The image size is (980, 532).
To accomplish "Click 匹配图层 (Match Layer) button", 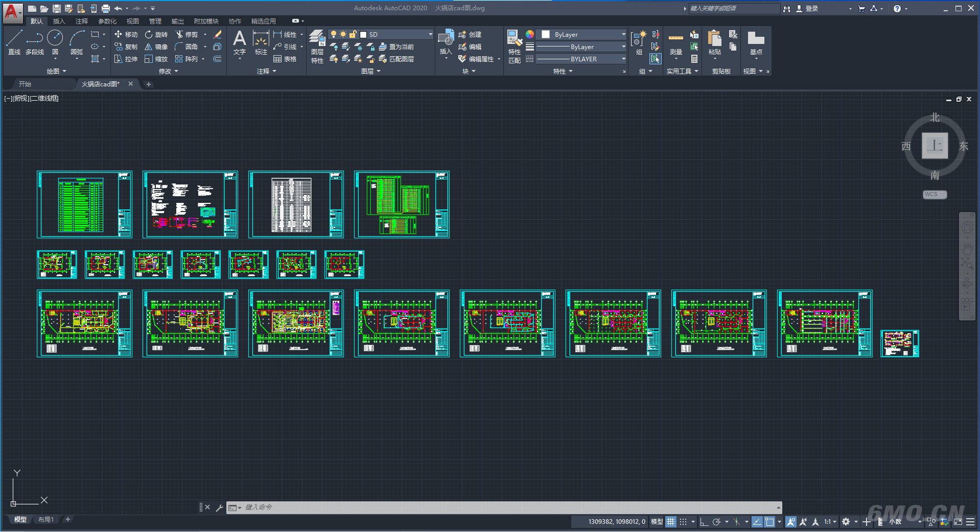I will (396, 59).
